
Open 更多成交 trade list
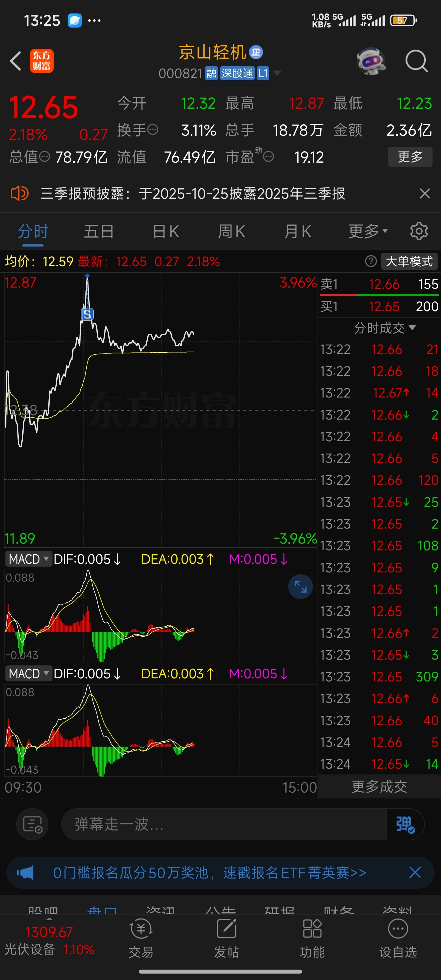[379, 786]
